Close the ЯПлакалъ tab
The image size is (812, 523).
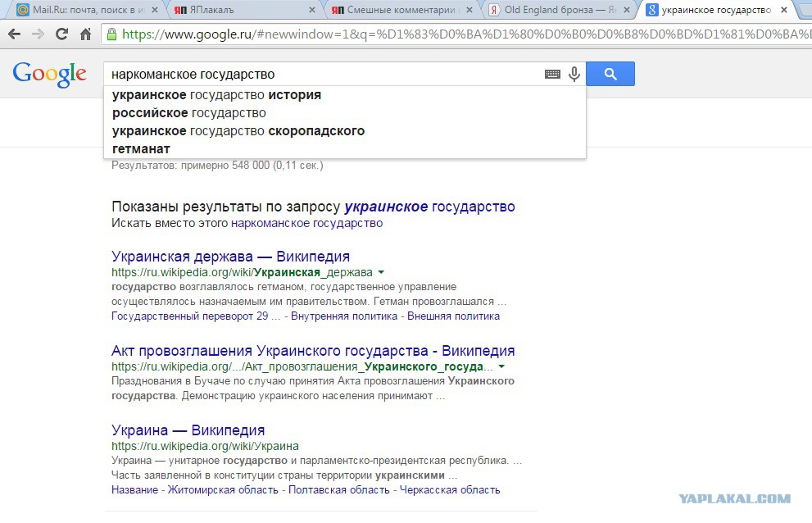point(312,10)
